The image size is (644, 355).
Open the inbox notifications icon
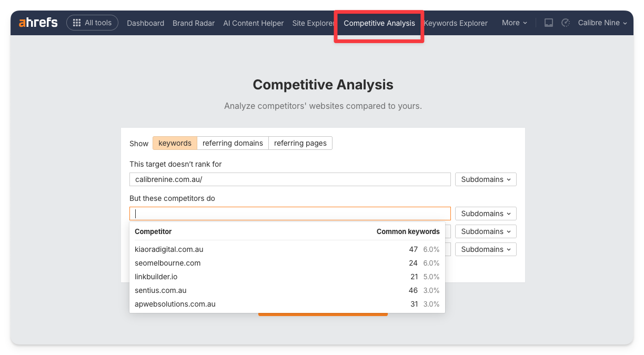(x=548, y=23)
